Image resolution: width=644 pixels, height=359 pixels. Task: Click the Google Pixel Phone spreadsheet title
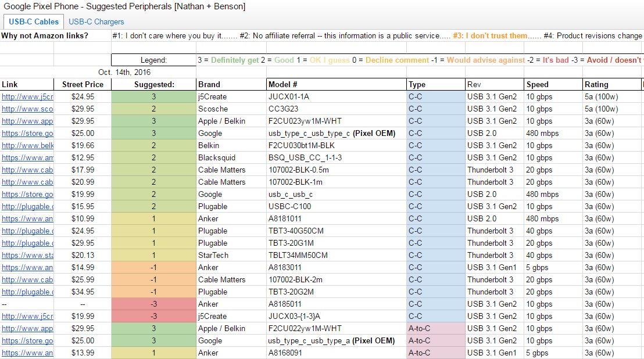click(x=124, y=6)
